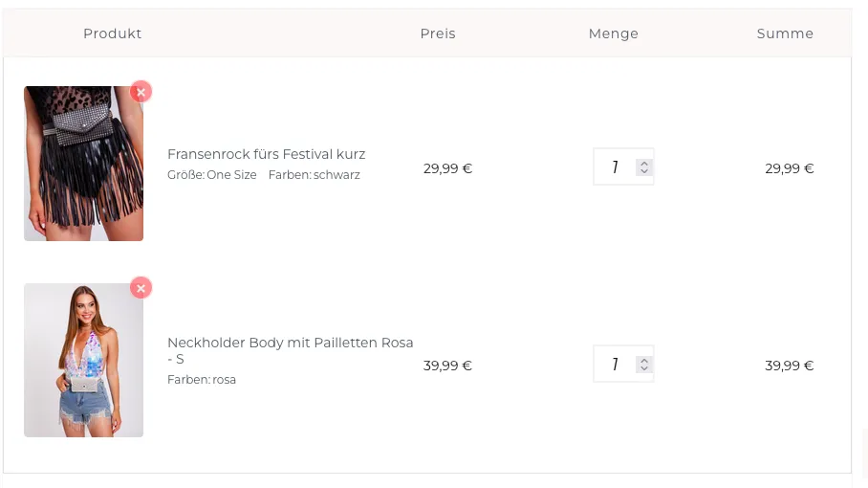Remove Neckholder Body item from cart

[x=141, y=288]
